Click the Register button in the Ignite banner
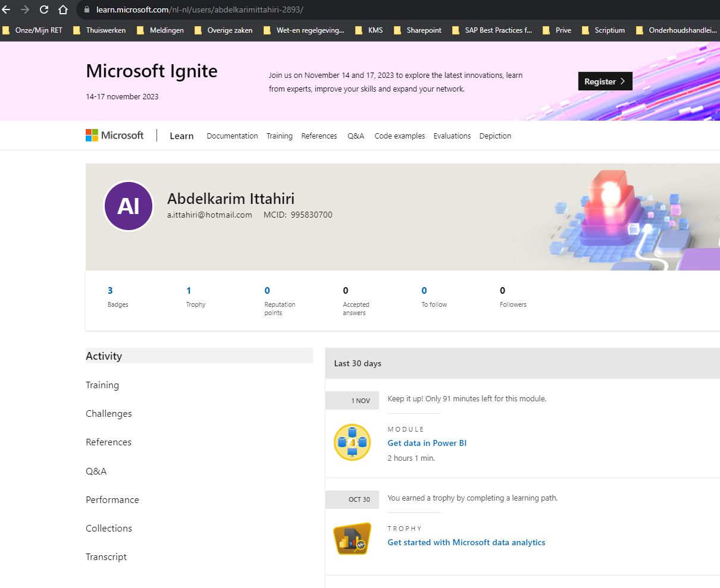Image resolution: width=720 pixels, height=588 pixels. (605, 81)
